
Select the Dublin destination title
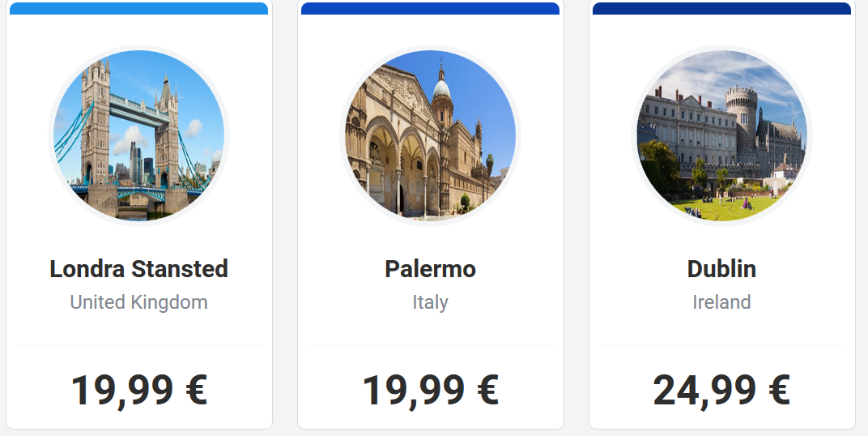tap(722, 269)
